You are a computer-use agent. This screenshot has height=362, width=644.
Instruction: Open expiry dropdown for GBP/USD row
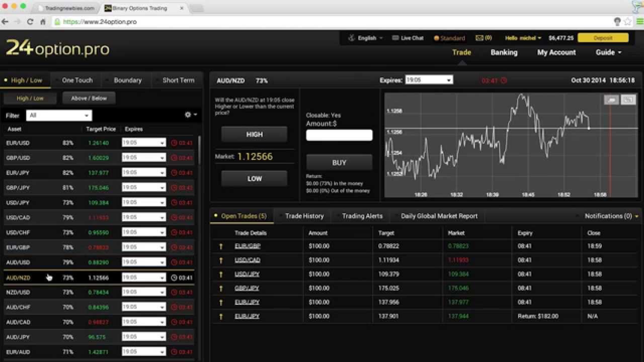click(143, 158)
